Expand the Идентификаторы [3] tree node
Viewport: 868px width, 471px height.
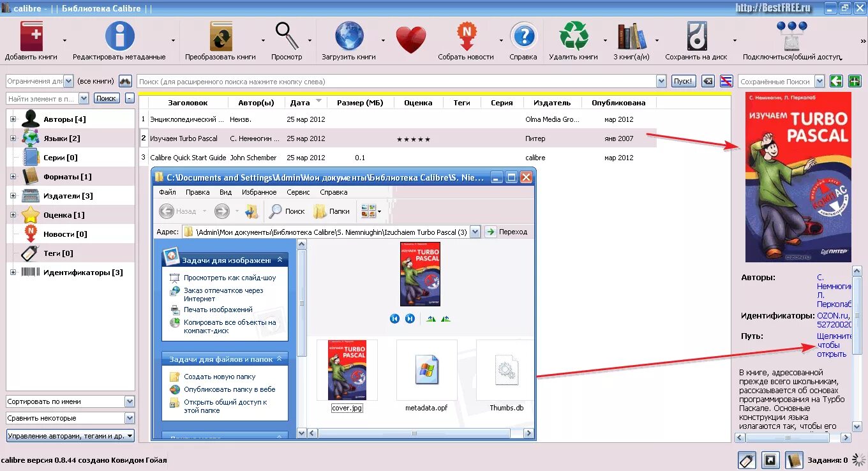(x=13, y=273)
